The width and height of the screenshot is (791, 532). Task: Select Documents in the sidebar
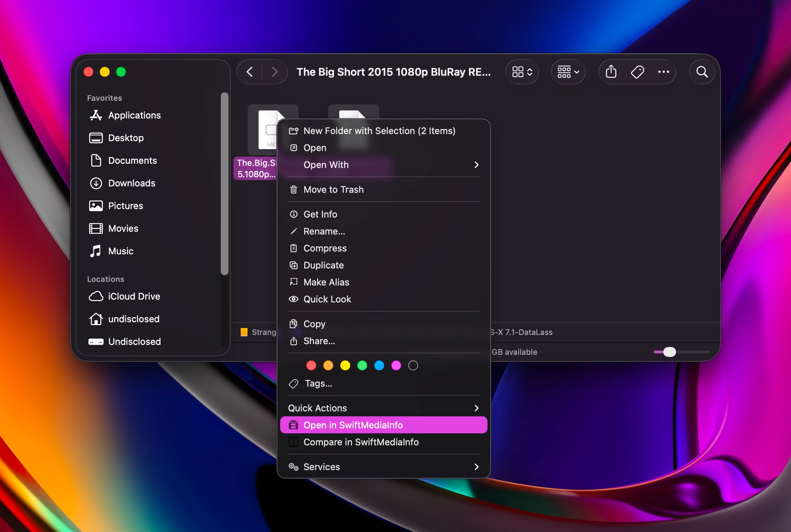click(132, 161)
